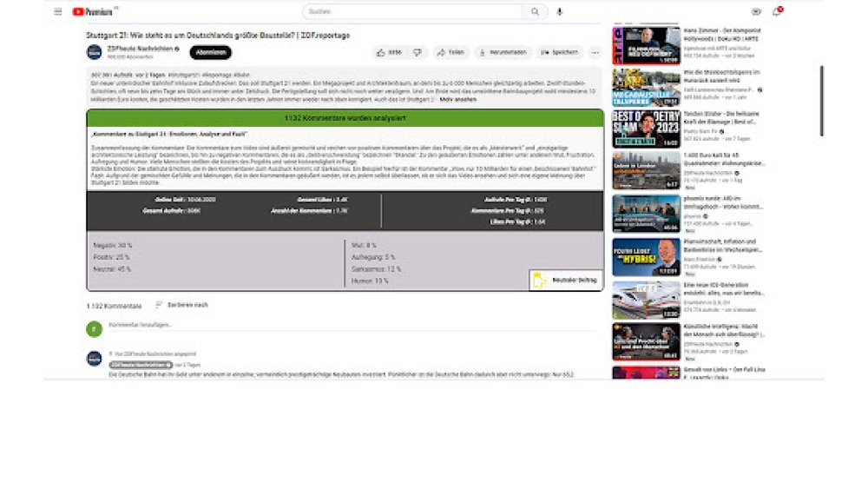Click the pinned comment author name badge
Viewport: 868px width, 489px height.
click(141, 365)
